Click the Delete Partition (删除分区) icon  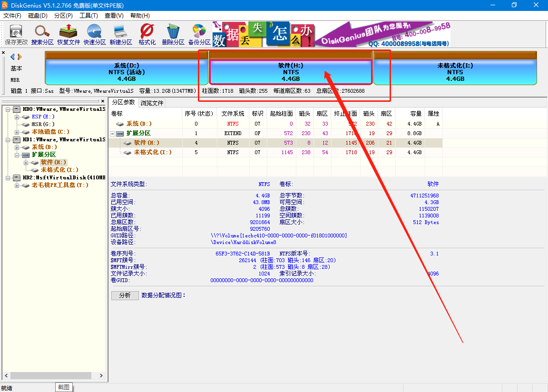[173, 35]
